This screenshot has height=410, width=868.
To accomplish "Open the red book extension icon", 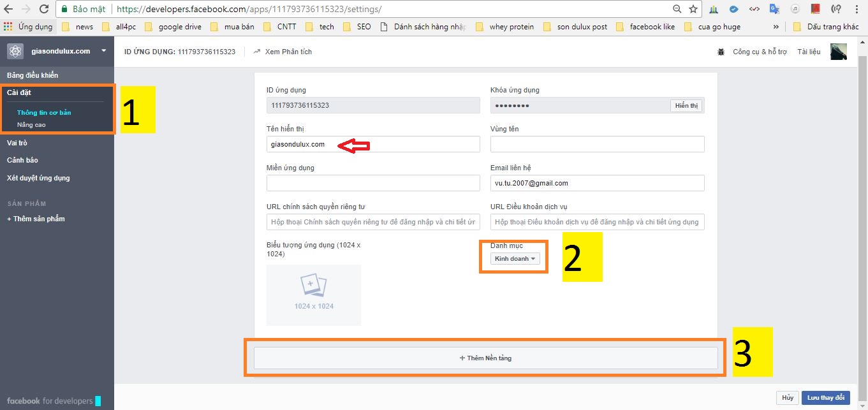I will pos(815,9).
